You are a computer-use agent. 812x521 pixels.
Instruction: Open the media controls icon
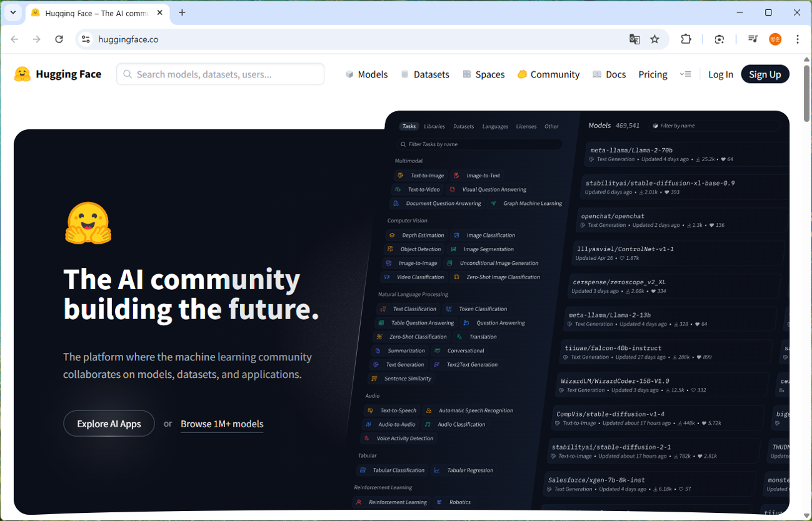tap(753, 39)
